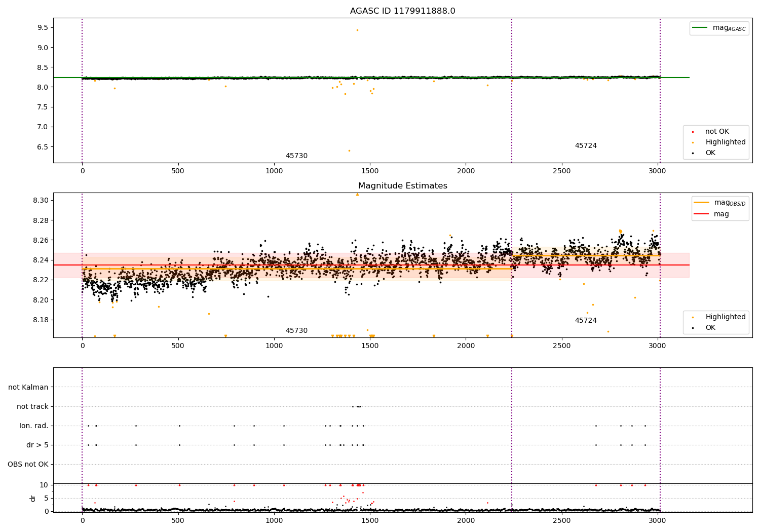Click the 7.0 tick on the top y-axis
The height and width of the screenshot is (532, 760).
(43, 127)
